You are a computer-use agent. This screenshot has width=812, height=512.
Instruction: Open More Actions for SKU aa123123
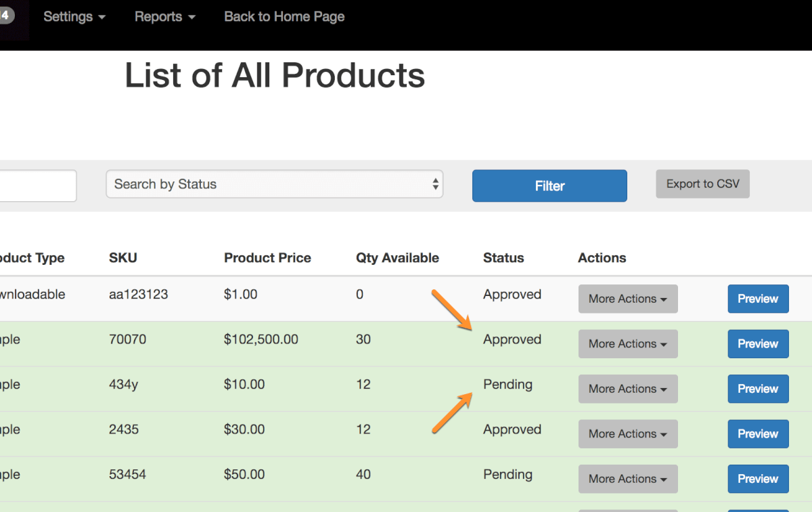627,299
